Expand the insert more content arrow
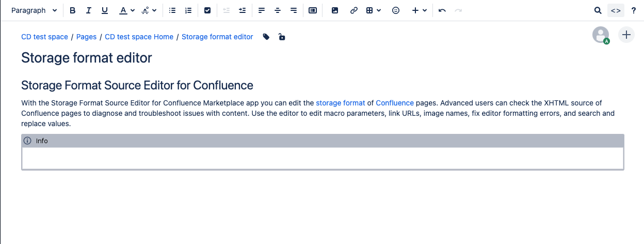The width and height of the screenshot is (644, 244). [x=425, y=10]
